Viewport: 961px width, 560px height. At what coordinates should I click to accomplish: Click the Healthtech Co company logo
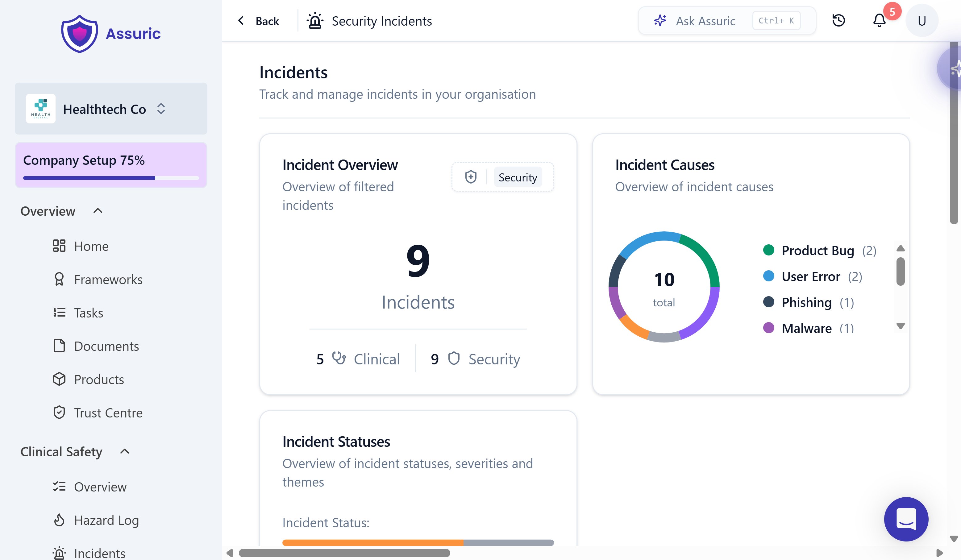pos(40,109)
